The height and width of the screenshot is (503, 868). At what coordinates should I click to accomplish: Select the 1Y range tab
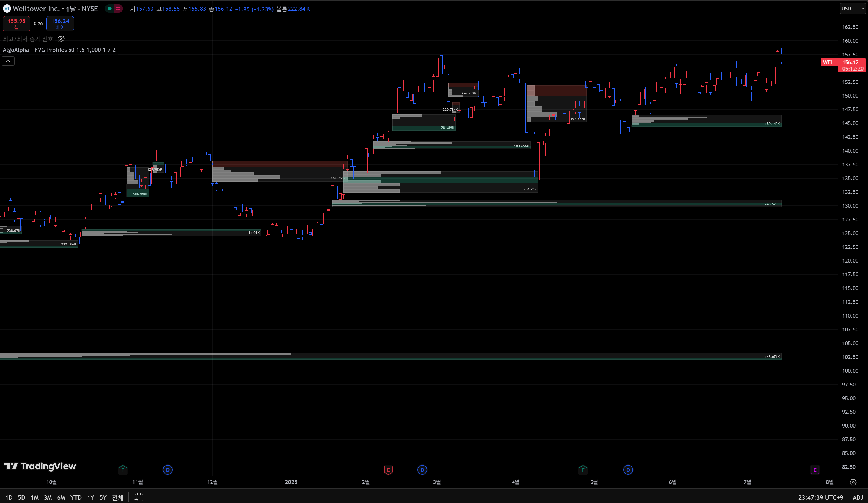click(90, 497)
